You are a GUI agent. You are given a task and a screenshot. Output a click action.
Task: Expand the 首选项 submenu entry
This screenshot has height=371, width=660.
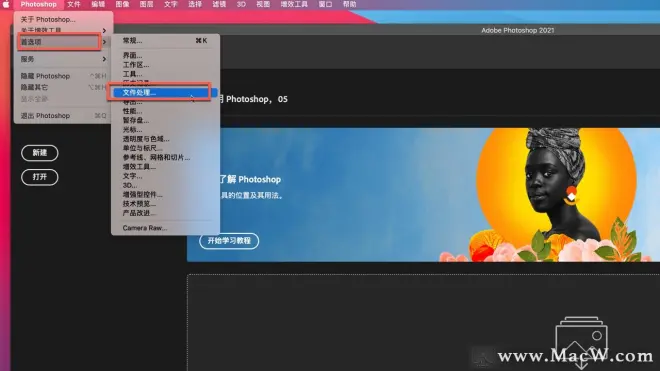click(63, 42)
